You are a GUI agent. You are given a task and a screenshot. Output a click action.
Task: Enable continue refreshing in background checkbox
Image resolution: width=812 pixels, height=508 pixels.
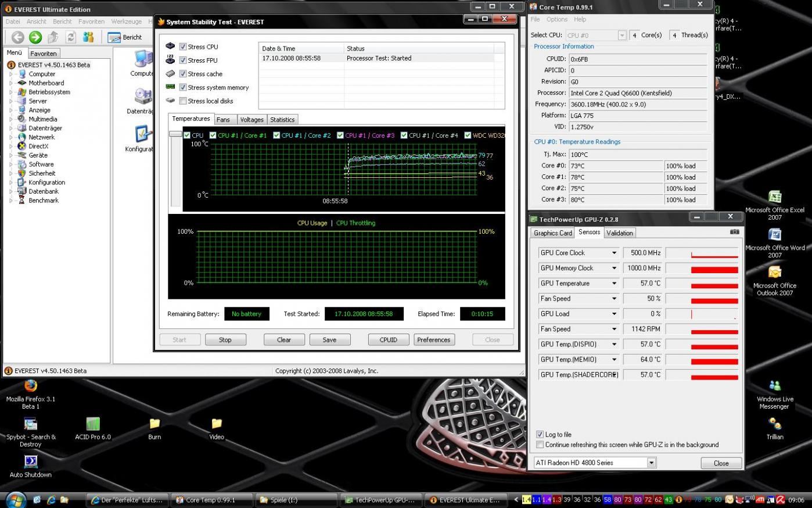540,445
